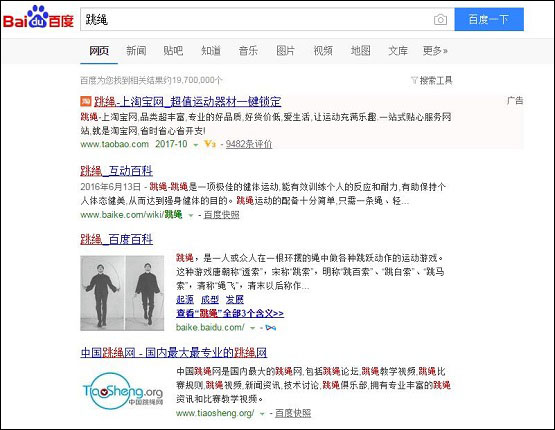This screenshot has width=555, height=430.
Task: Expand dropdown arrow next to www.taobao.com
Action: (x=195, y=145)
